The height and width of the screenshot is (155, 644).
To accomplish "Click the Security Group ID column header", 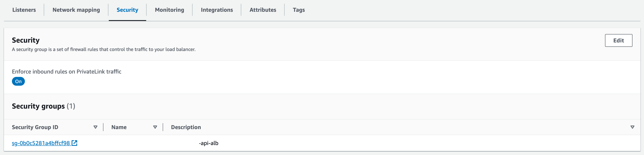I will coord(35,127).
